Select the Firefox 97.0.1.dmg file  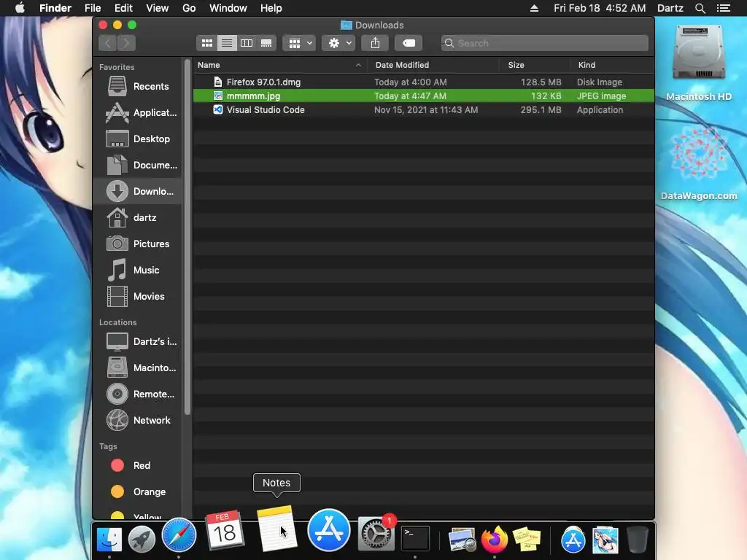coord(424,82)
